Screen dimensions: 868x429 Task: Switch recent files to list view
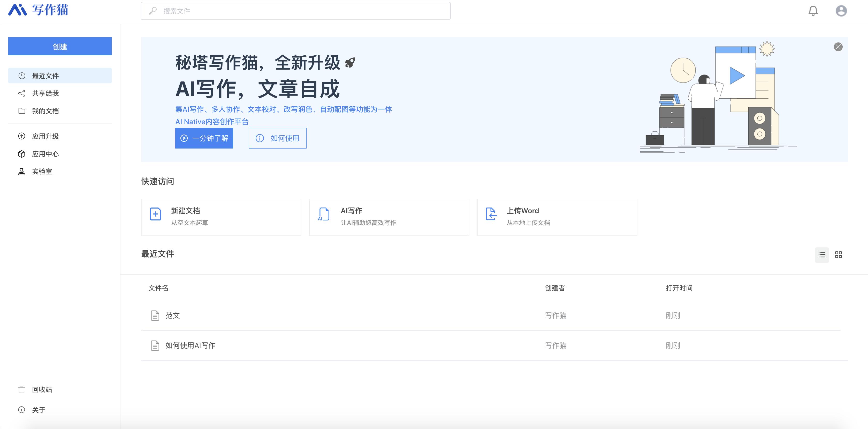point(822,255)
